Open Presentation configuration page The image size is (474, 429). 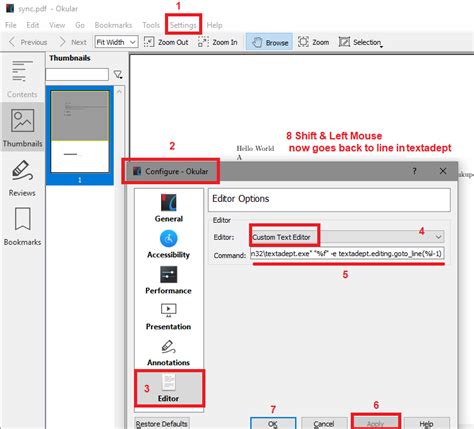click(x=169, y=316)
